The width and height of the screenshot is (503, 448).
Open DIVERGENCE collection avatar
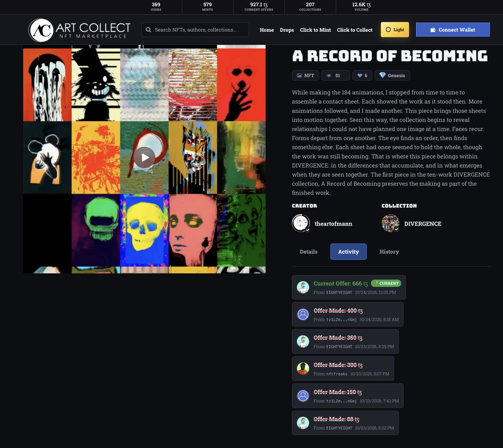[390, 223]
